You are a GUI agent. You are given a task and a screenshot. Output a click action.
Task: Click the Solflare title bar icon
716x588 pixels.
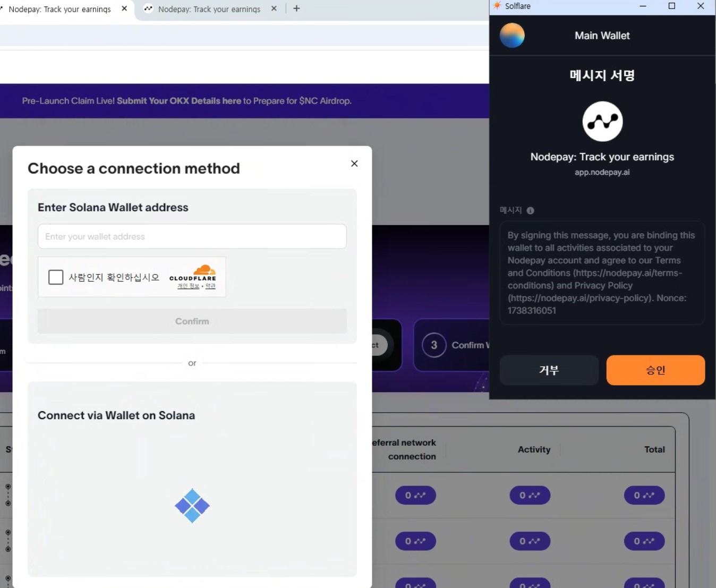(497, 6)
